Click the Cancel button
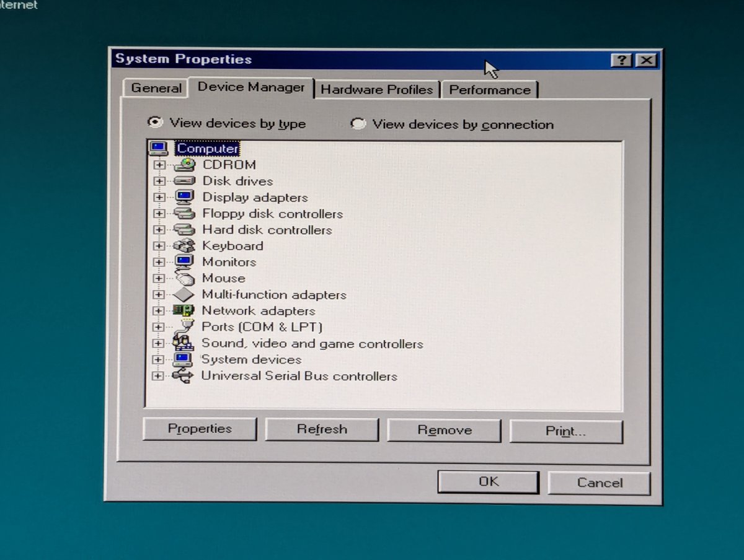This screenshot has width=744, height=560. (600, 483)
